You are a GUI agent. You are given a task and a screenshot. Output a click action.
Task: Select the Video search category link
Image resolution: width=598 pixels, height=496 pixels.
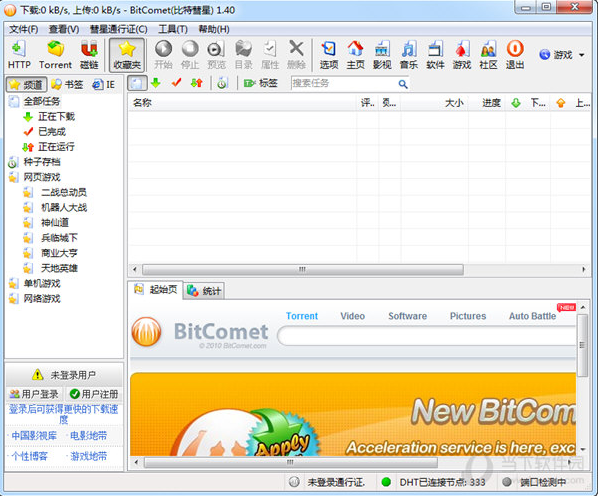352,316
